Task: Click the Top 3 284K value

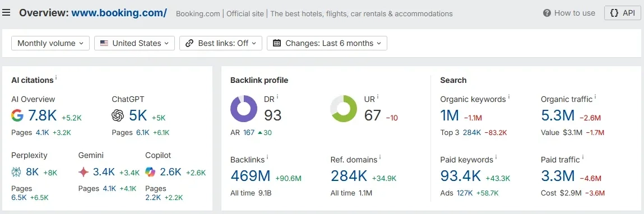Action: tap(472, 133)
